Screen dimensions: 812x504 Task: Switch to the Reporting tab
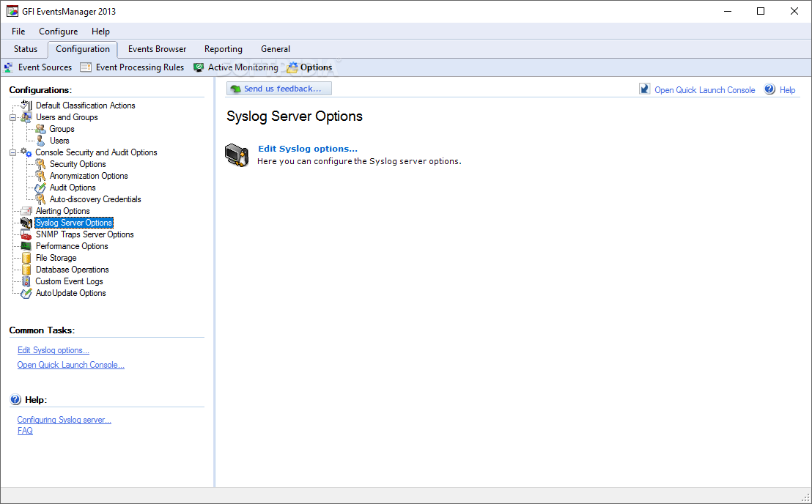(x=224, y=49)
